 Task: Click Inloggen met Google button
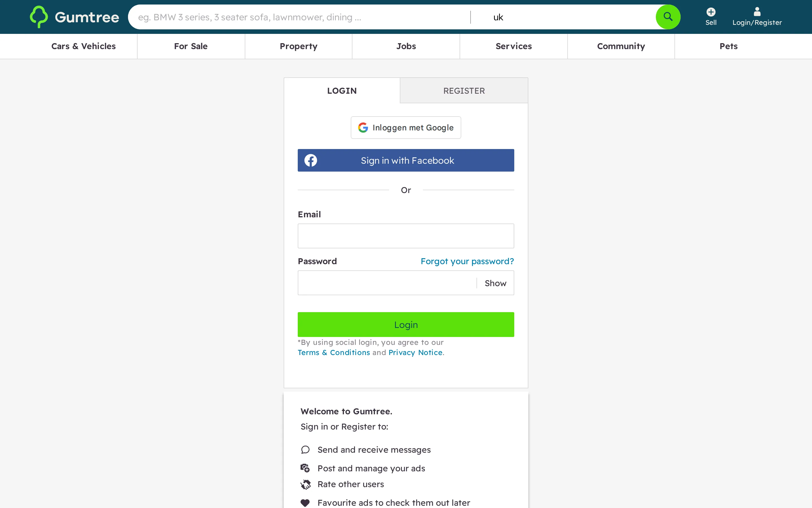(x=406, y=128)
